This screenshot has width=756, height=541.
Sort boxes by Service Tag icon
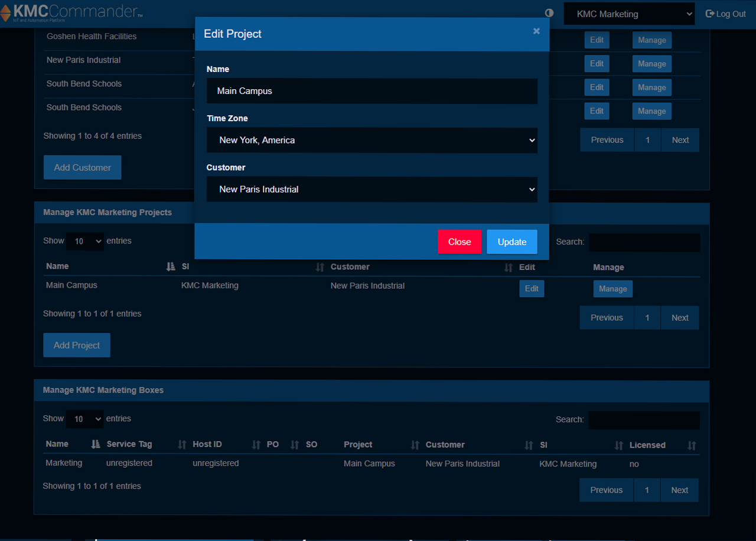pyautogui.click(x=182, y=445)
